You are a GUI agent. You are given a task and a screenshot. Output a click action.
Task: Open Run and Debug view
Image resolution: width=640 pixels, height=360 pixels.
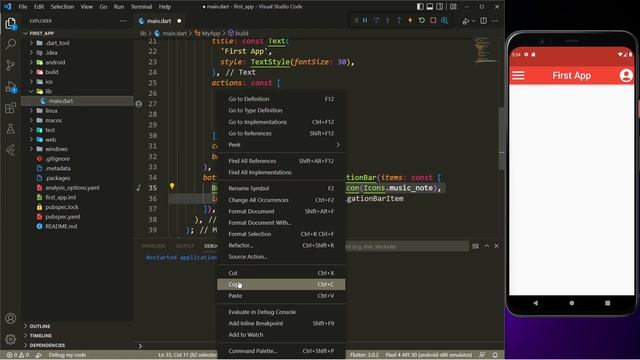pos(11,87)
